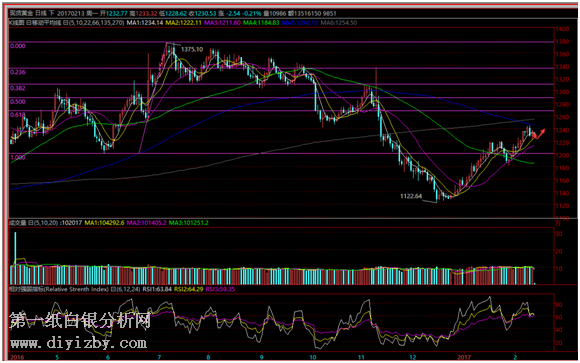This screenshot has height=363, width=580.
Task: Click the volume MA1:104292.6 label
Action: pyautogui.click(x=104, y=223)
